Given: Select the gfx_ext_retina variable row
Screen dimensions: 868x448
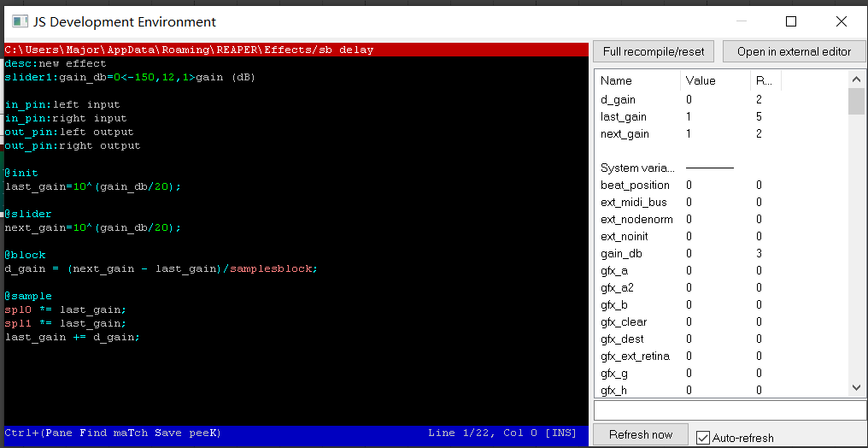Looking at the screenshot, I should point(721,356).
